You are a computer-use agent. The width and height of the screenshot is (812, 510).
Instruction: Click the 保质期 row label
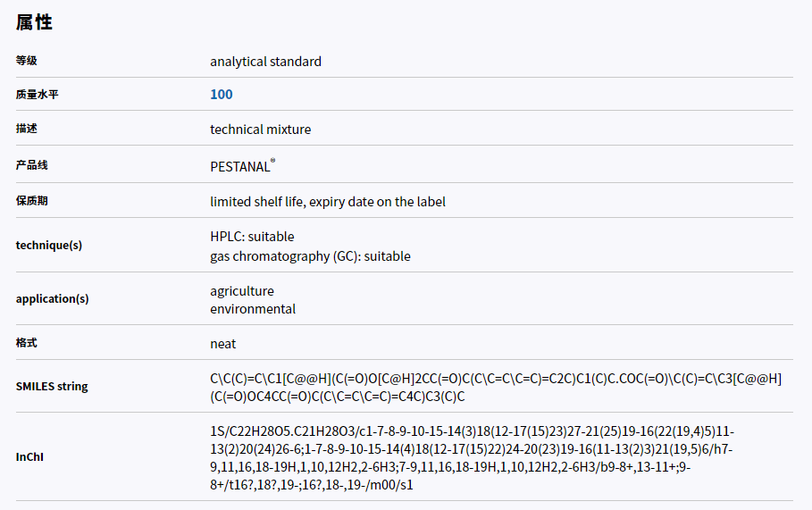tap(32, 201)
